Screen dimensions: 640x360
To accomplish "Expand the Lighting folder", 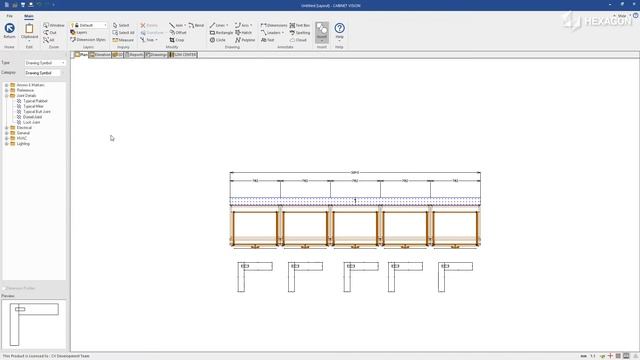I will click(x=7, y=144).
